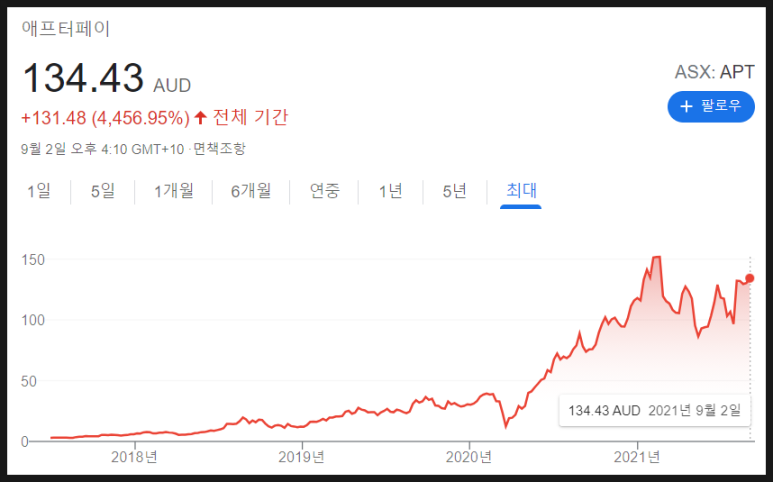773x482 pixels.
Task: Click the 2021년 x-axis label
Action: pyautogui.click(x=637, y=457)
